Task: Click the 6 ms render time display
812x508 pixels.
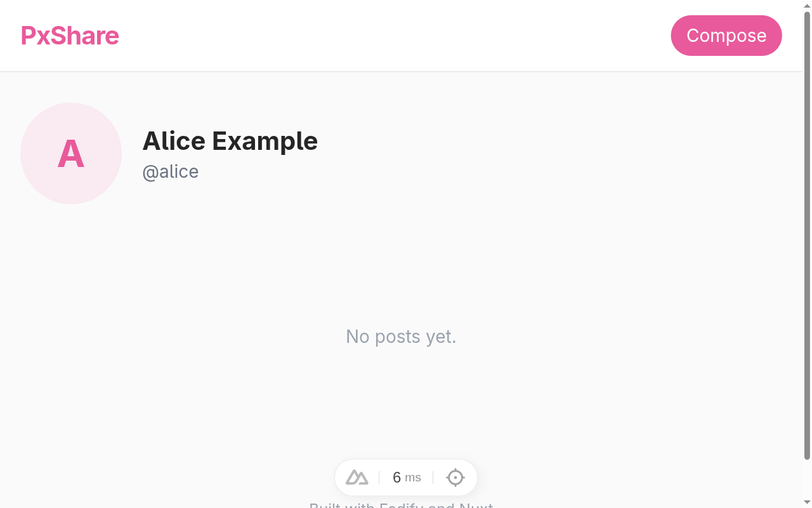Action: (x=405, y=477)
